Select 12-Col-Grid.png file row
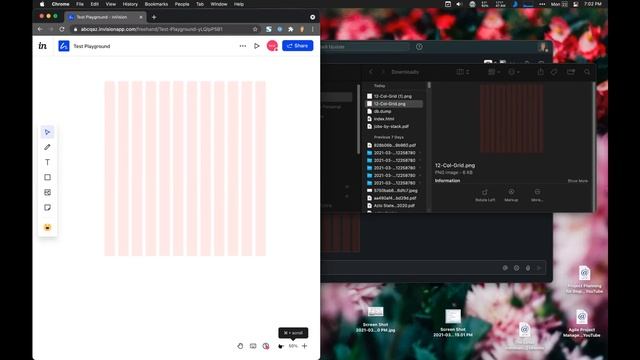 394,104
